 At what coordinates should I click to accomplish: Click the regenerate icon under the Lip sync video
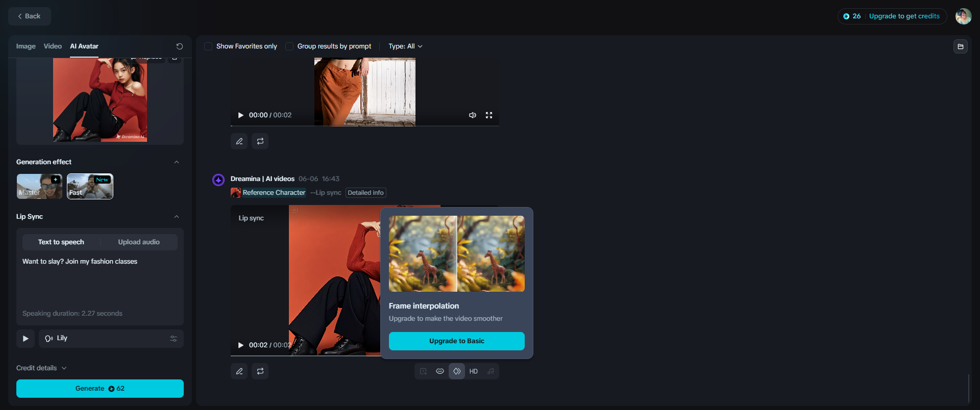tap(260, 371)
